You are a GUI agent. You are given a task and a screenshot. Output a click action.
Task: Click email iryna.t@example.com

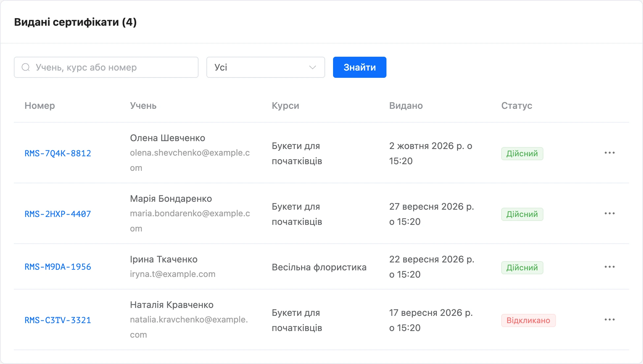pos(172,274)
